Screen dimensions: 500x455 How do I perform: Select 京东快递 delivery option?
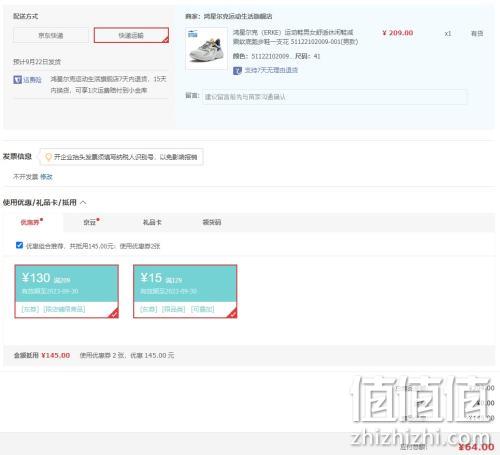pyautogui.click(x=51, y=35)
